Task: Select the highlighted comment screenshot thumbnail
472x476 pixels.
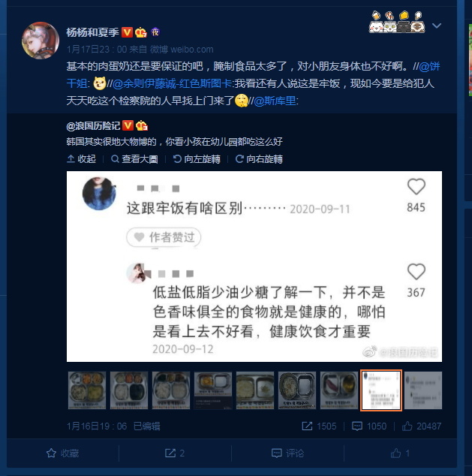Action: (381, 390)
